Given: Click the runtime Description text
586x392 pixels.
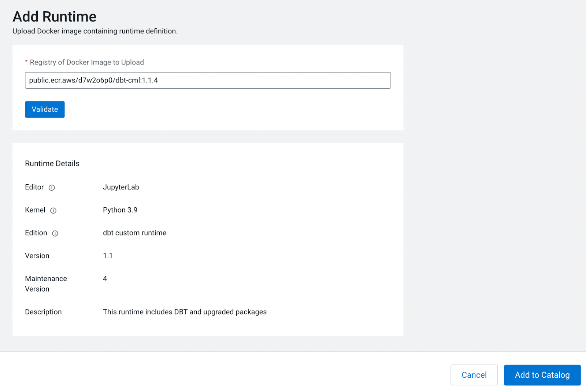Looking at the screenshot, I should [x=185, y=312].
